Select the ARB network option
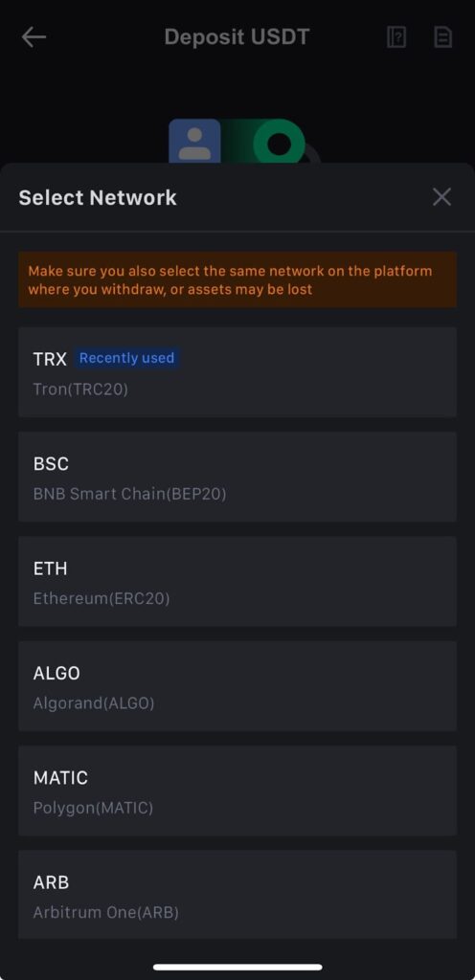475x980 pixels. pos(237,895)
